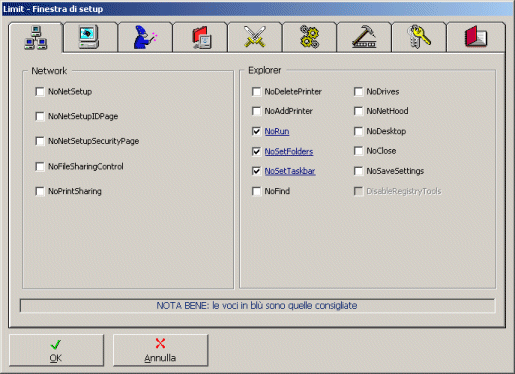The width and height of the screenshot is (515, 374).
Task: Click the 'Limit - Finestra di setup' title bar
Action: 257,9
